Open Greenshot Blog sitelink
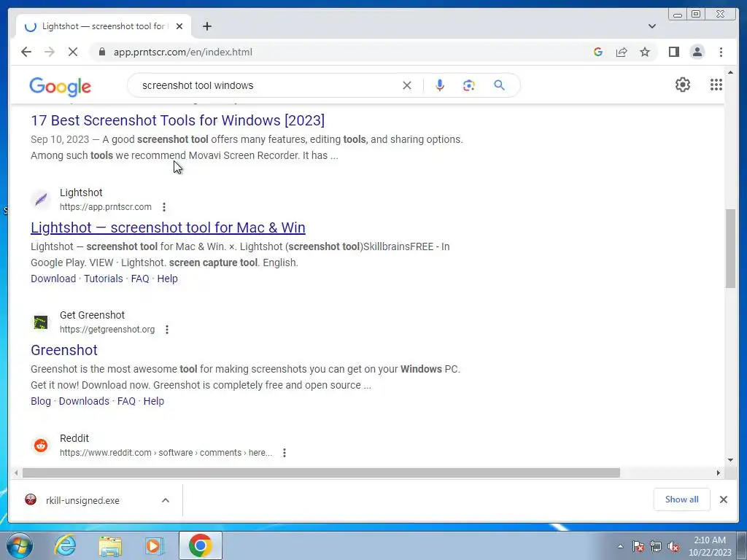This screenshot has height=560, width=747. coord(41,401)
